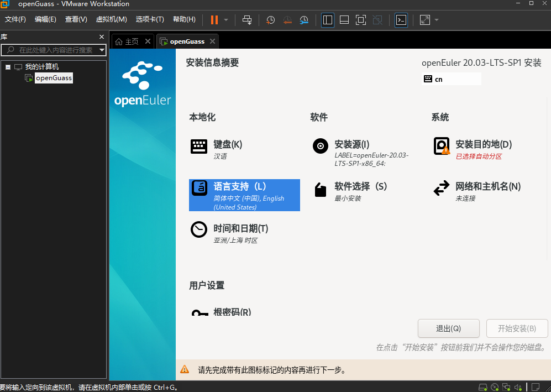Open 根密码(R) root password setting
Screen dimensions: 551x392
point(232,311)
